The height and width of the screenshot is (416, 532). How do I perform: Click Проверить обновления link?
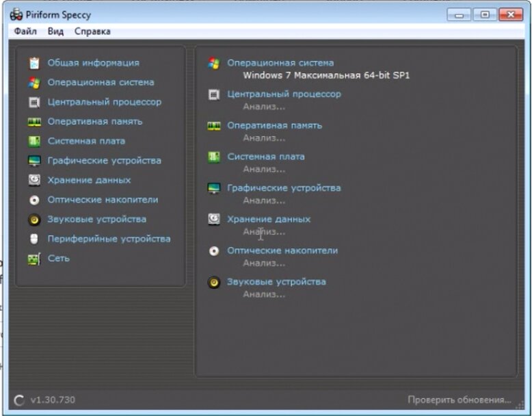point(460,400)
